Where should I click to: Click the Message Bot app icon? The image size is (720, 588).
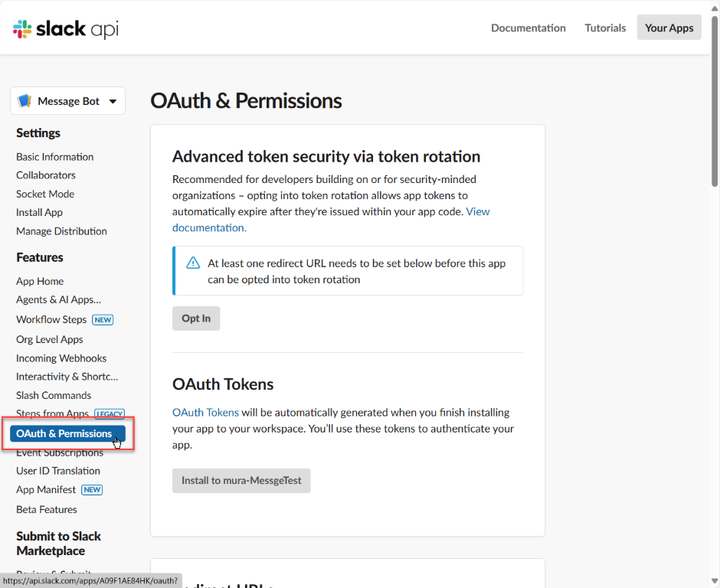tap(24, 100)
